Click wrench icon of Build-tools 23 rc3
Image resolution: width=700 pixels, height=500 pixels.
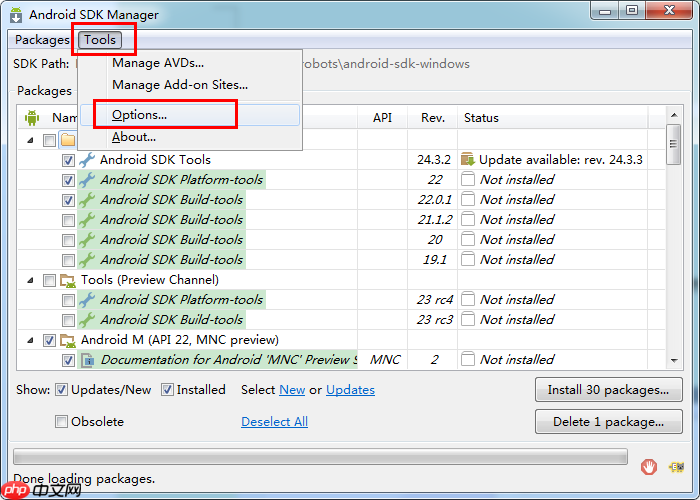click(87, 320)
